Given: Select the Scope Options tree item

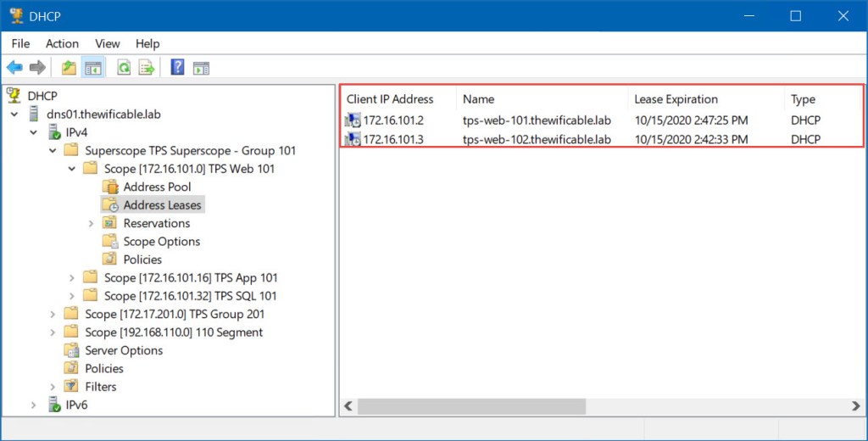Looking at the screenshot, I should pyautogui.click(x=161, y=241).
